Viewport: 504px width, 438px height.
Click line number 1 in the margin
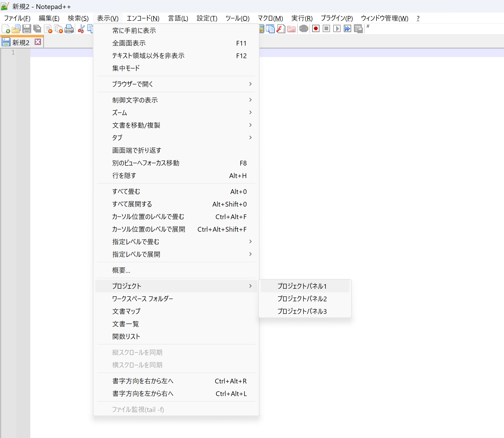pos(13,52)
